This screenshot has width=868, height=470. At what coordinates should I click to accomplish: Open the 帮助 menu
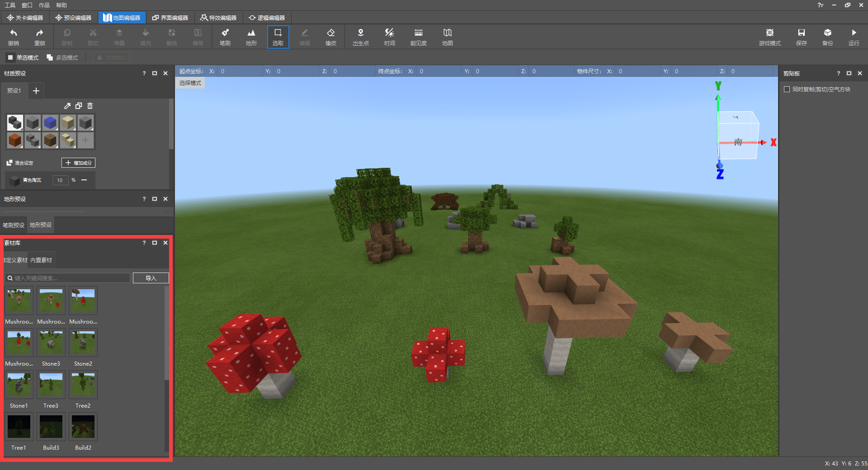point(61,5)
